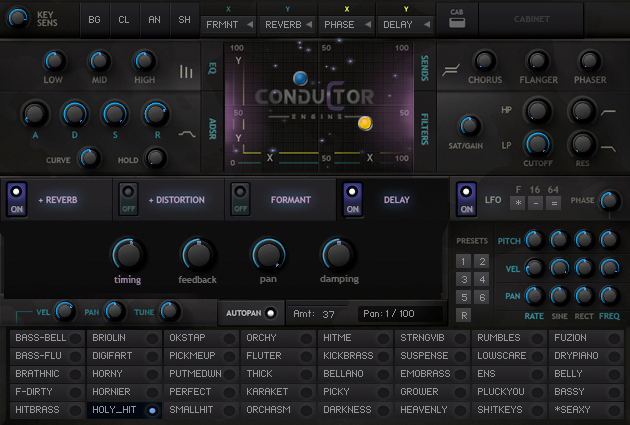Click the vertical FILTERS label tab
630x425 pixels.
pyautogui.click(x=424, y=129)
